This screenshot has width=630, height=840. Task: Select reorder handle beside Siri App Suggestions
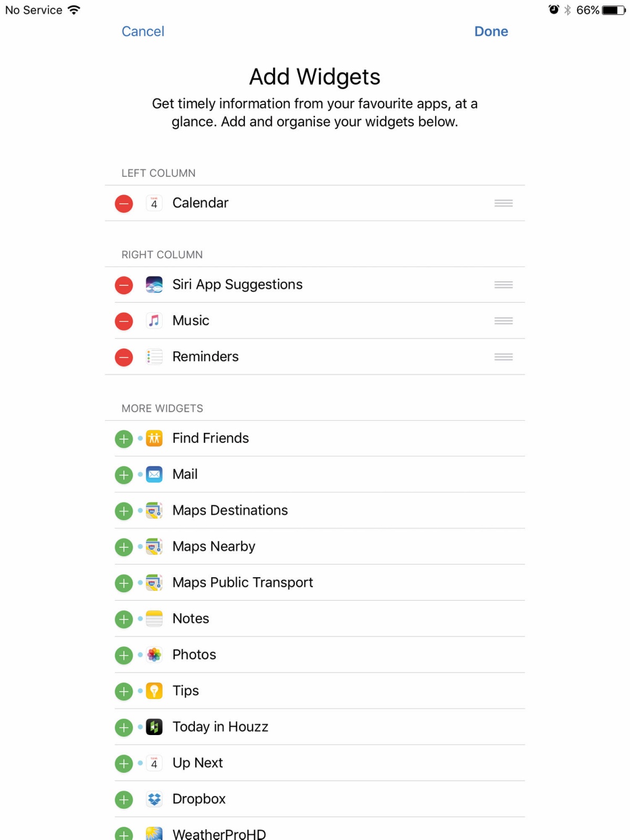pyautogui.click(x=503, y=285)
